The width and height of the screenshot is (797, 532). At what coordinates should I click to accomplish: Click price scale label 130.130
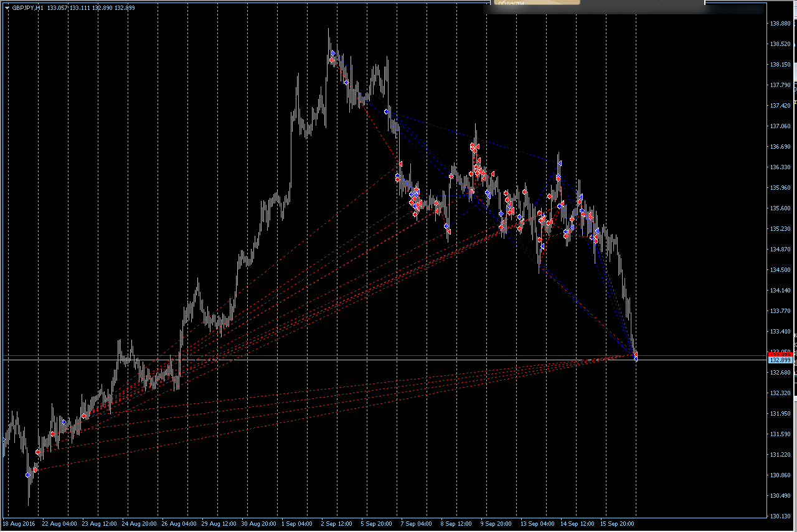coord(780,516)
